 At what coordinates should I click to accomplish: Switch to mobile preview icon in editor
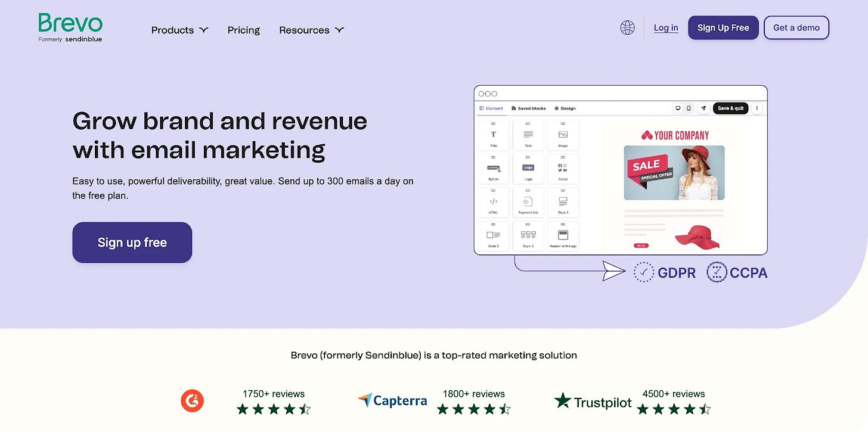click(x=689, y=108)
